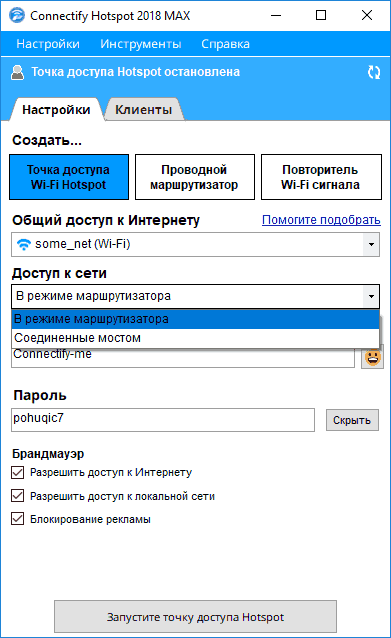Select Точка доступа Wi-Fi Hotspot mode
This screenshot has height=638, width=391.
coord(69,177)
